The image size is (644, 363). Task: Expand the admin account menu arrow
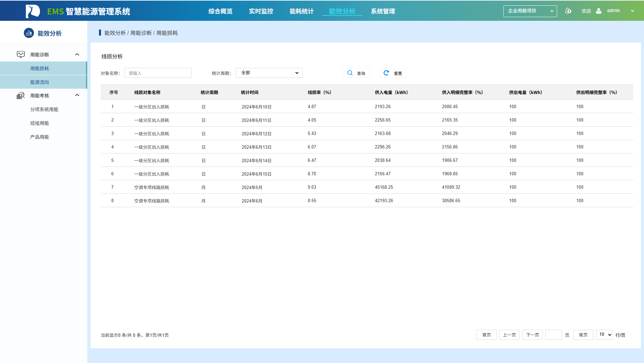(633, 11)
